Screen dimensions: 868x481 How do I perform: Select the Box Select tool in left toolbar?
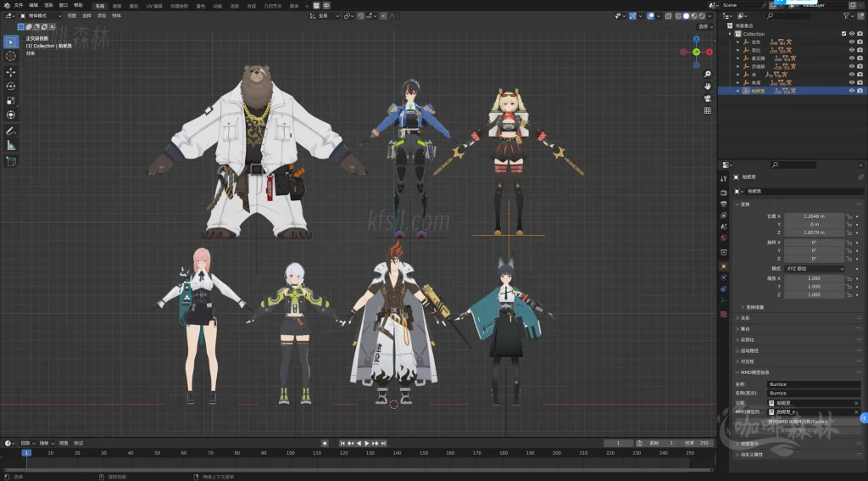pos(10,42)
